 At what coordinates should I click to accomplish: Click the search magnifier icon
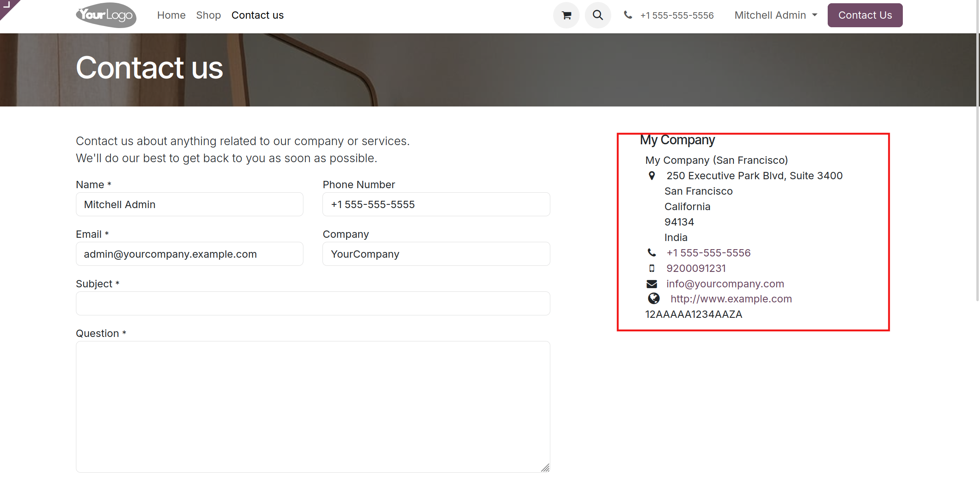[x=598, y=15]
